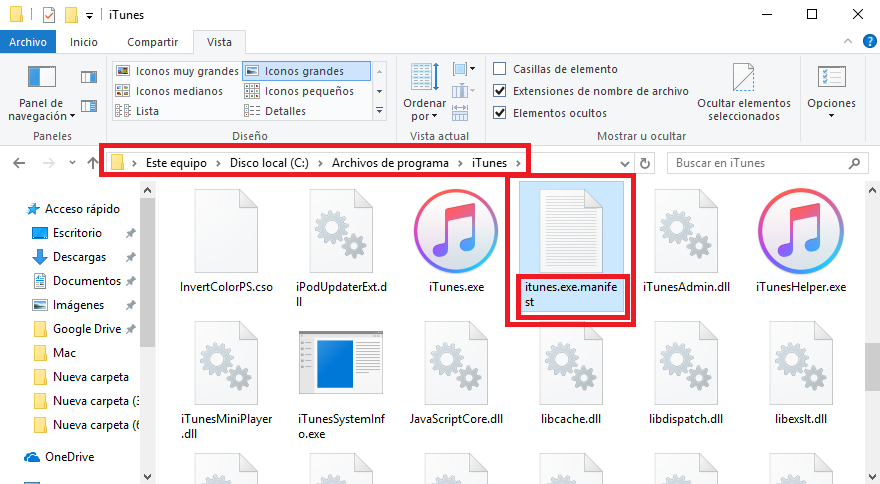The width and height of the screenshot is (880, 484).
Task: Choose Iconos pequeños layout
Action: 299,91
